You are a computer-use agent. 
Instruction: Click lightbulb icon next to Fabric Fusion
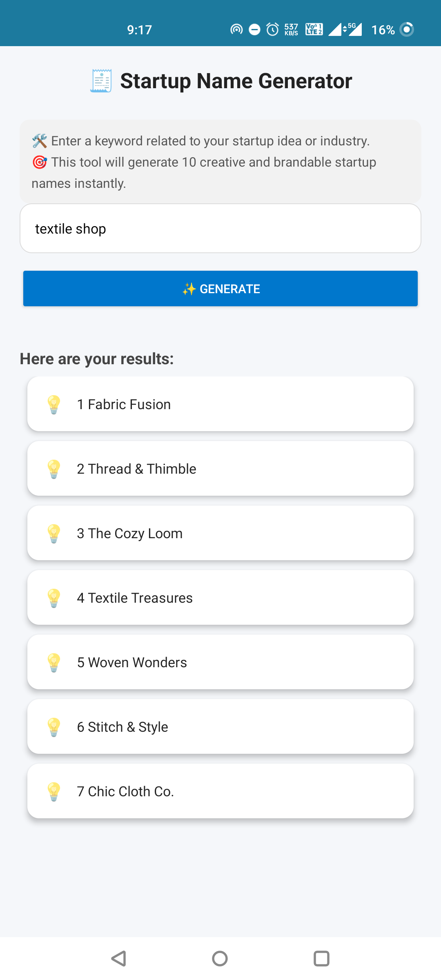pyautogui.click(x=54, y=404)
